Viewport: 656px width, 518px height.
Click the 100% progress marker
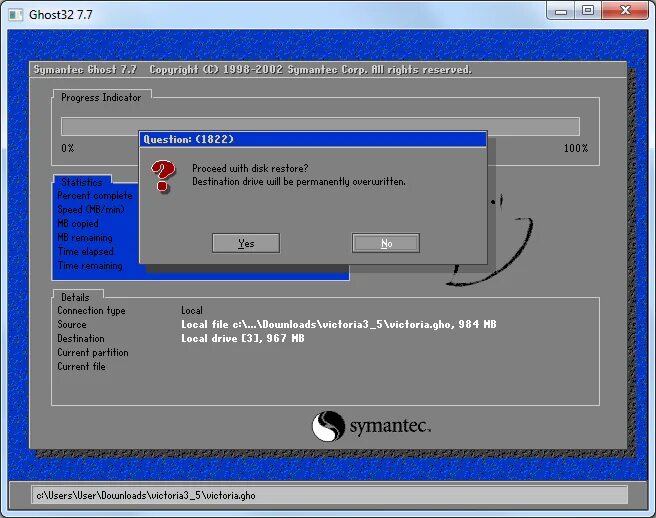[576, 148]
